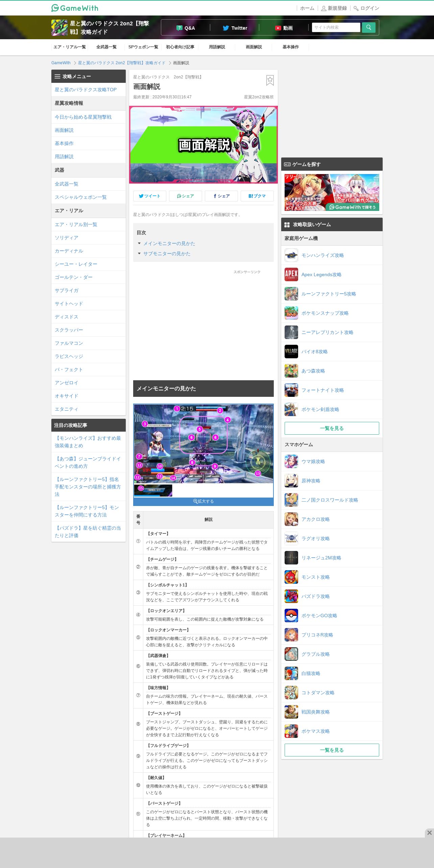The width and height of the screenshot is (434, 868).
Task: Open 今日から始める星翼翔撃戦 in the sidebar
Action: click(89, 117)
